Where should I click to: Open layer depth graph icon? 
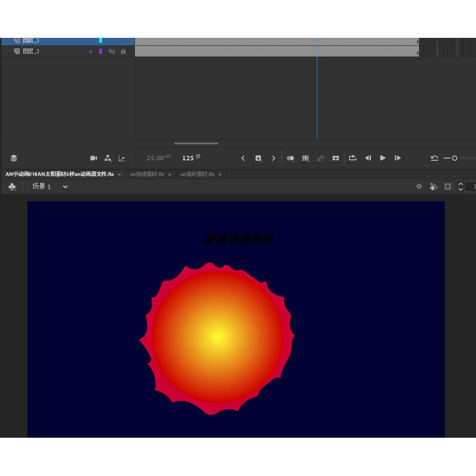tap(122, 158)
